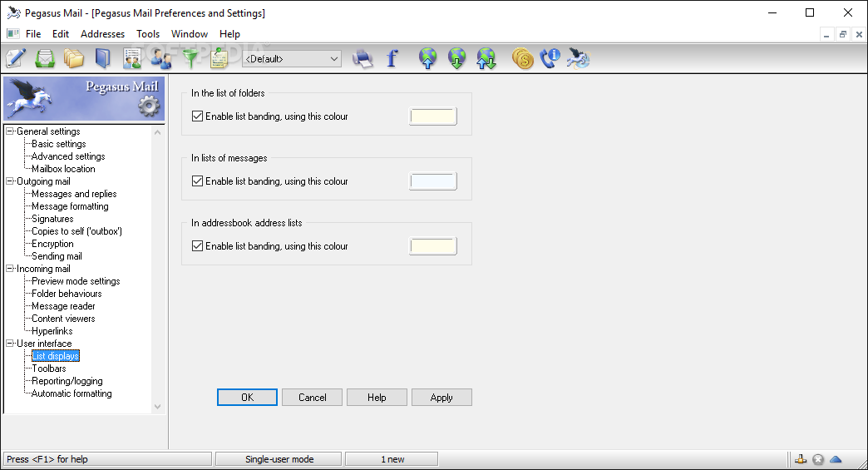Click the Help button in preferences
Viewport: 868px width, 470px height.
pyautogui.click(x=377, y=398)
